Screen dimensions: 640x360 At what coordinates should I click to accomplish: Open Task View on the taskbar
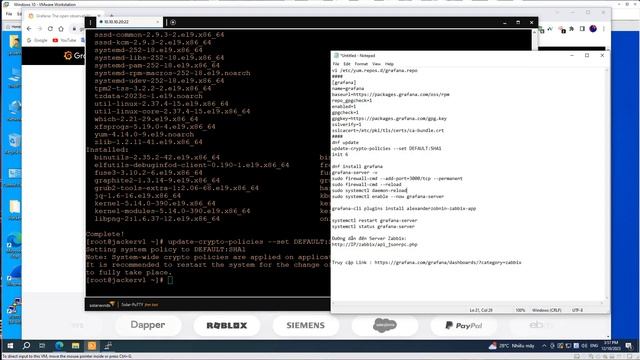[42, 346]
